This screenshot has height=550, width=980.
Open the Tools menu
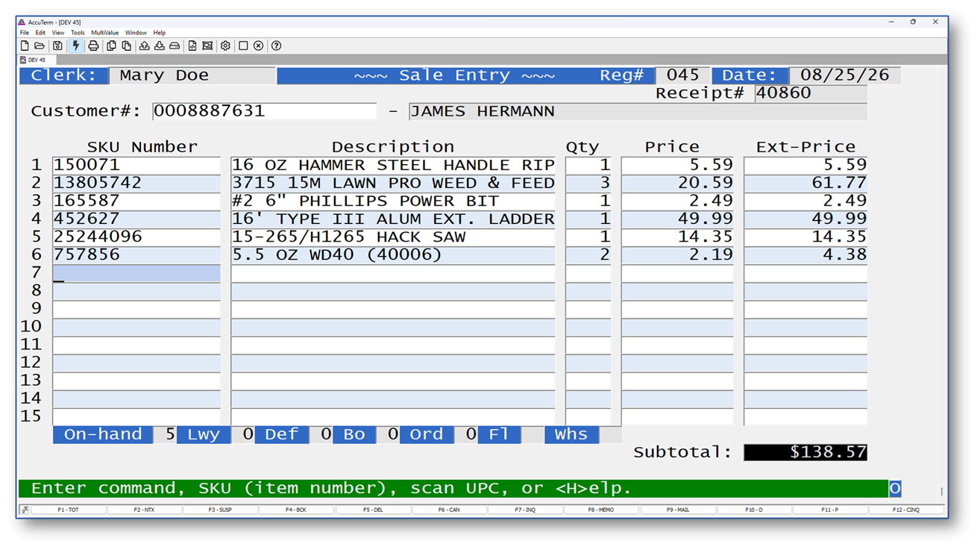point(78,33)
